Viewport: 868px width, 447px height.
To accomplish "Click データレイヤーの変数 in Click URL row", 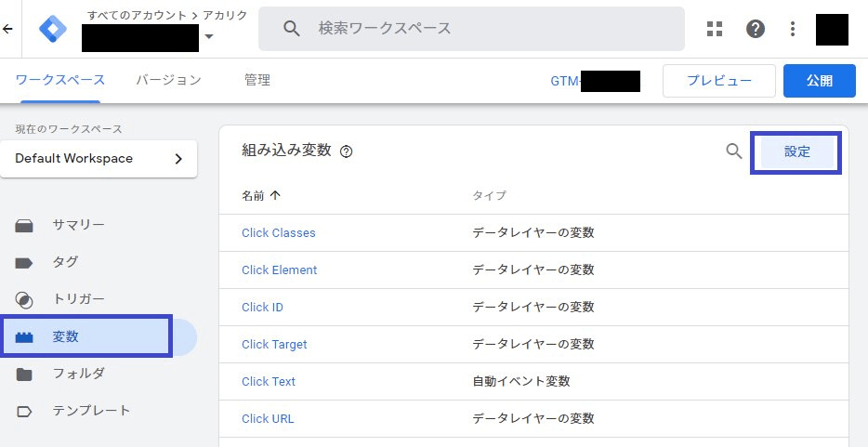I will [x=533, y=418].
